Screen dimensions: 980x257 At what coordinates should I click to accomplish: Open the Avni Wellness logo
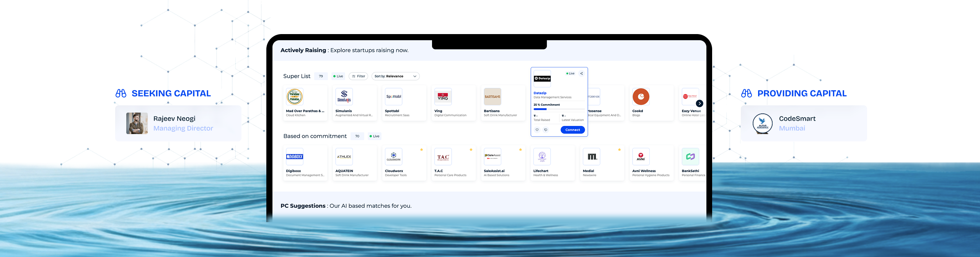pyautogui.click(x=641, y=157)
